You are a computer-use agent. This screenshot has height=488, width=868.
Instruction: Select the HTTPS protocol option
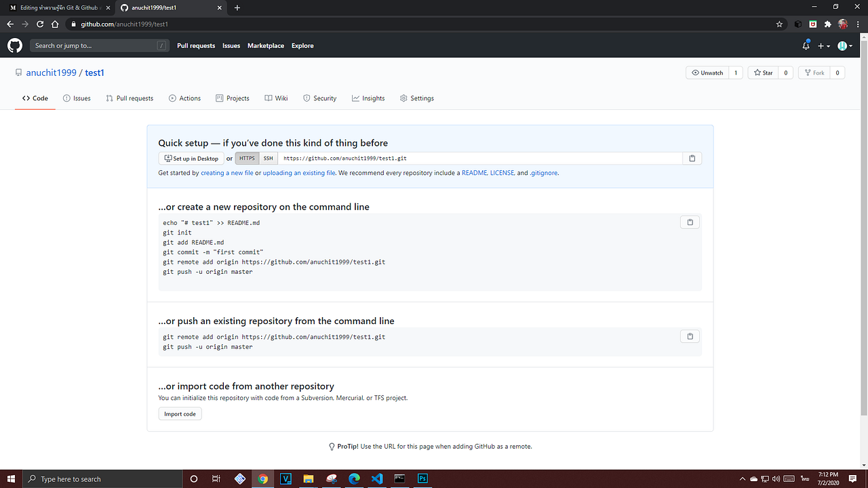[247, 158]
